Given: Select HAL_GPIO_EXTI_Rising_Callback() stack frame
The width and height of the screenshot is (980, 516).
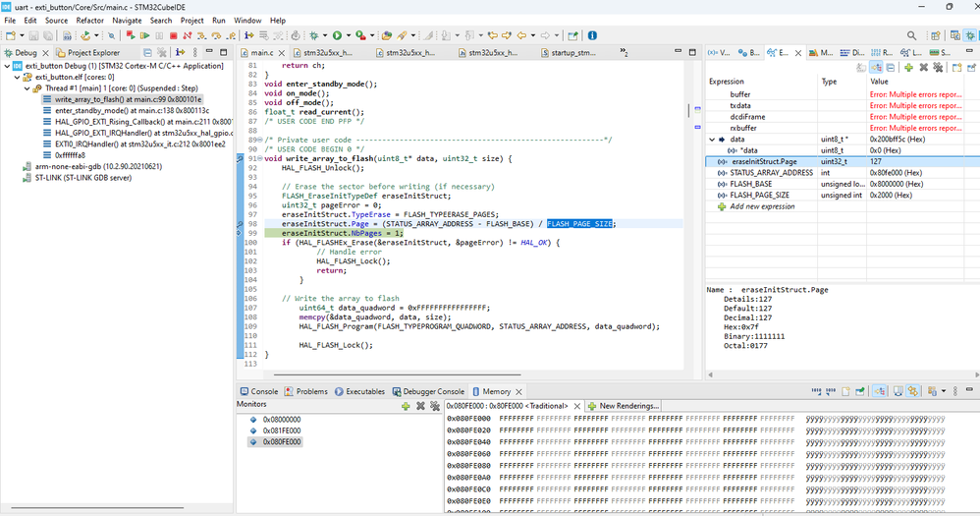Looking at the screenshot, I should click(137, 122).
